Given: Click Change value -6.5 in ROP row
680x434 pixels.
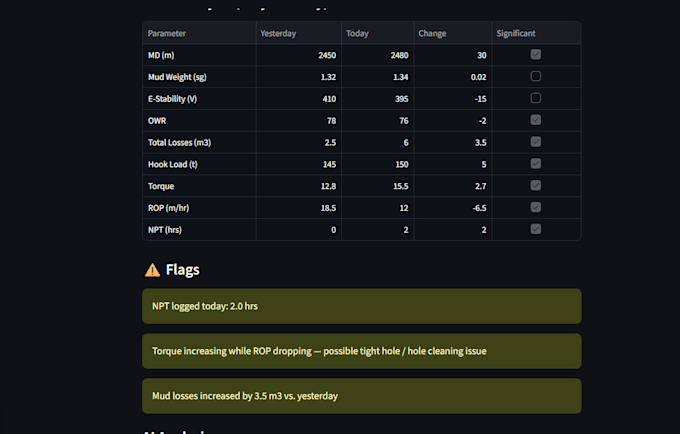Looking at the screenshot, I should 452,208.
